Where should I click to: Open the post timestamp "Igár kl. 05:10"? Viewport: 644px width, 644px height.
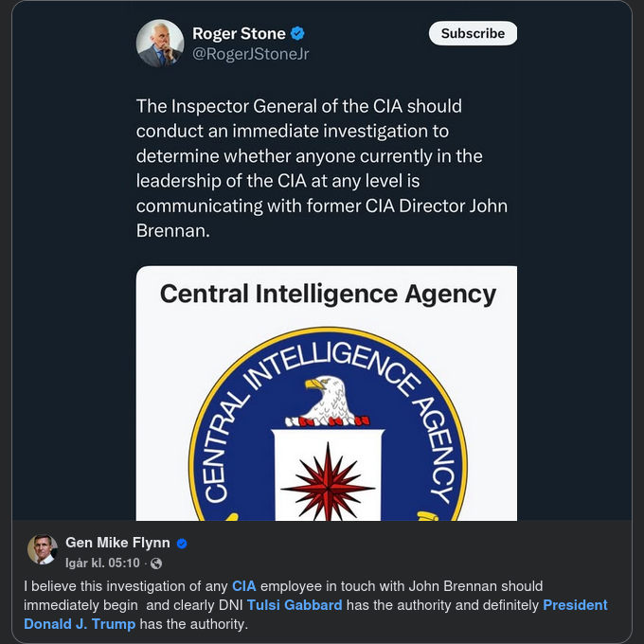pos(102,563)
